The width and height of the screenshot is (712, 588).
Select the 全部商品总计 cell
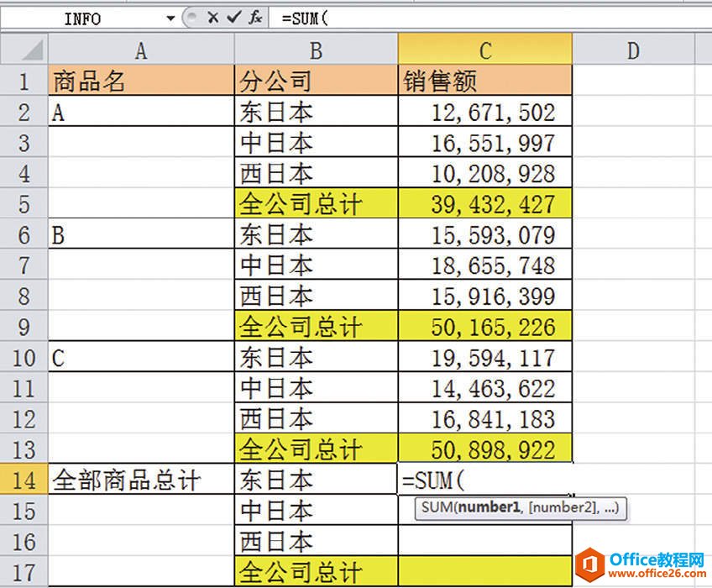pos(141,480)
